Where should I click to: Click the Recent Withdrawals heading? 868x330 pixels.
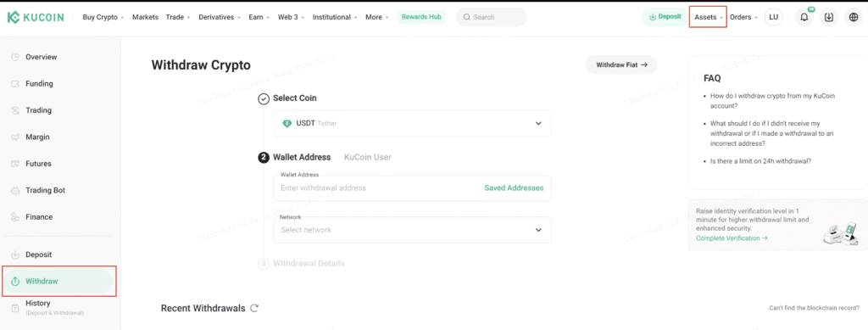click(203, 309)
